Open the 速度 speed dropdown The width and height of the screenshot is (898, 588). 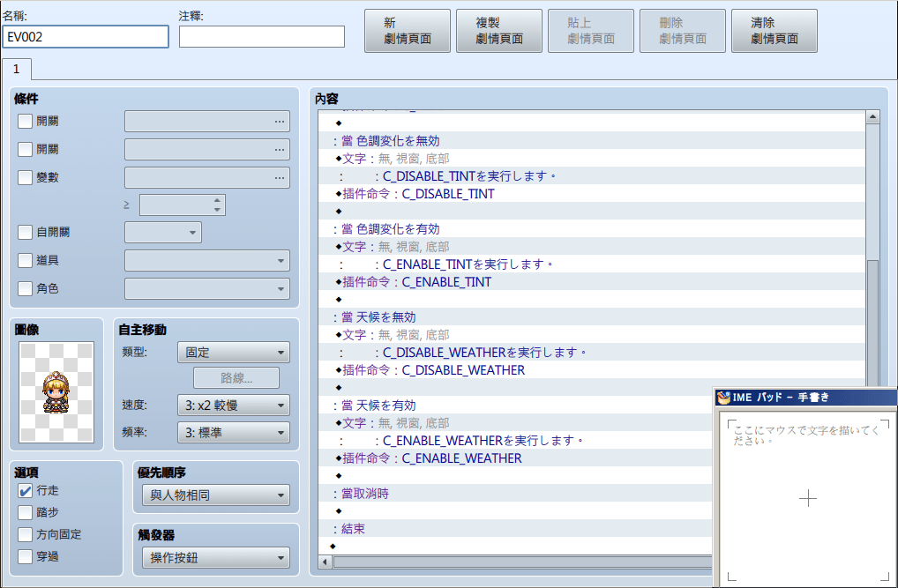(x=234, y=406)
